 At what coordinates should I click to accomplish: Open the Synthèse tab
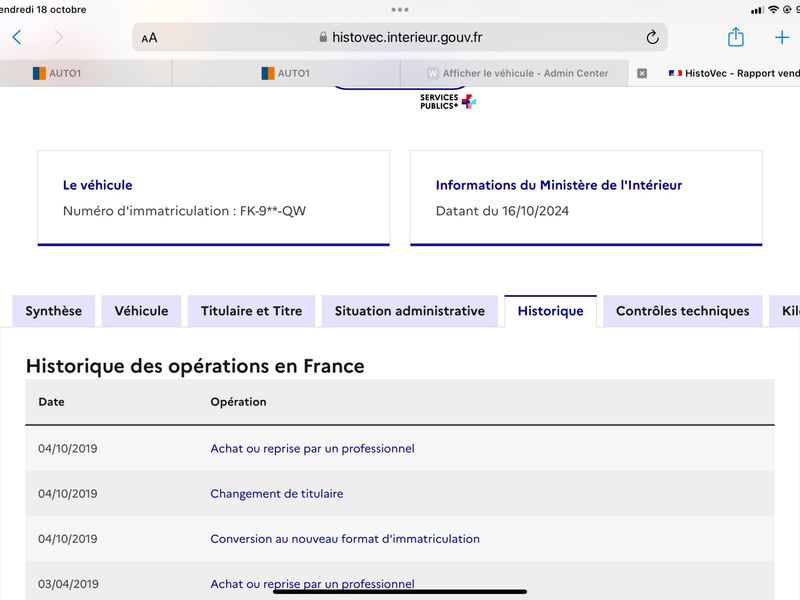[54, 311]
